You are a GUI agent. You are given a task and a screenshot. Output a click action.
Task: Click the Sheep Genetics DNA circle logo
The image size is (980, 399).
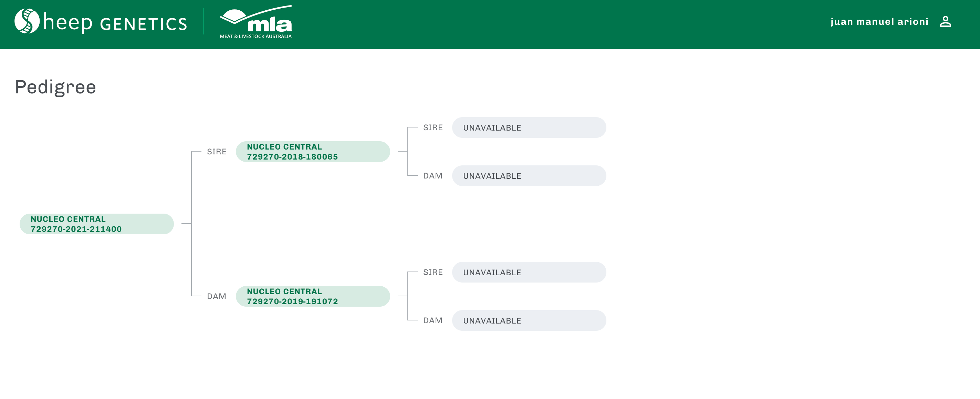point(27,21)
